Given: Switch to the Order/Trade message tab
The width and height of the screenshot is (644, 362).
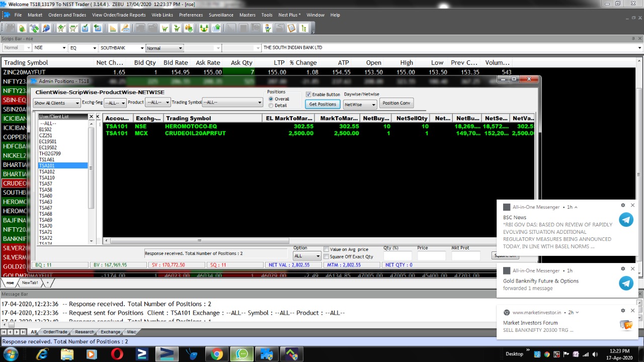Looking at the screenshot, I should point(55,332).
